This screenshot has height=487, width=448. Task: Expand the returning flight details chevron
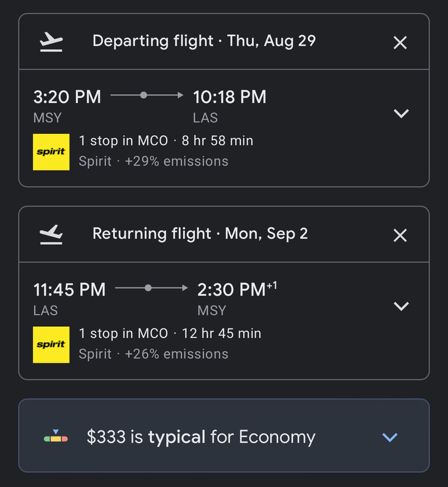coord(401,306)
